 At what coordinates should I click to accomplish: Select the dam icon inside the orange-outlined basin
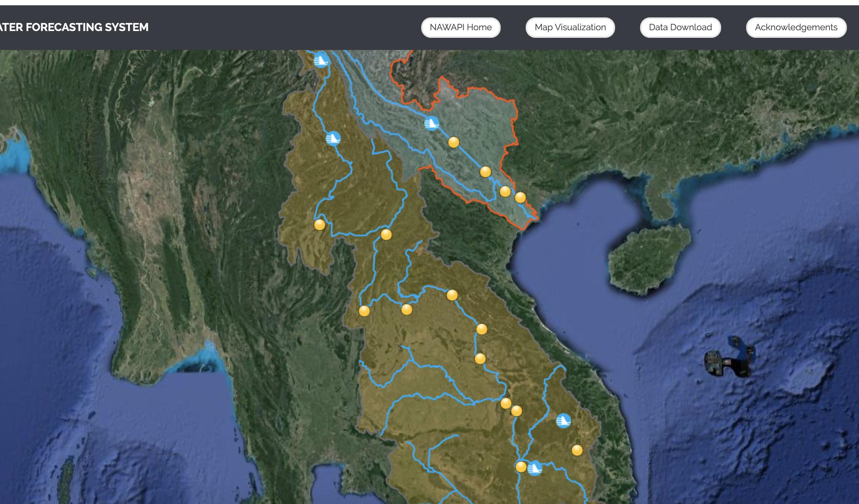point(431,123)
